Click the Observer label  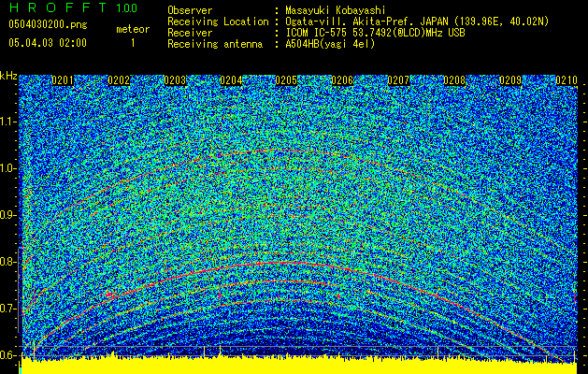(190, 10)
